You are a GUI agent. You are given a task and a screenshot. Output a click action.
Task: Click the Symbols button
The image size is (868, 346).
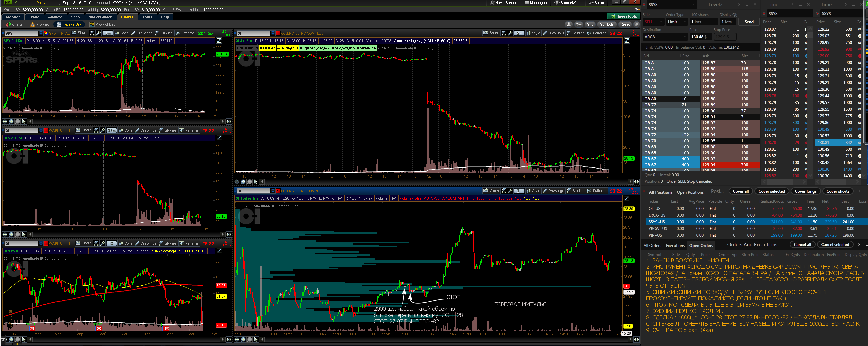tap(607, 24)
